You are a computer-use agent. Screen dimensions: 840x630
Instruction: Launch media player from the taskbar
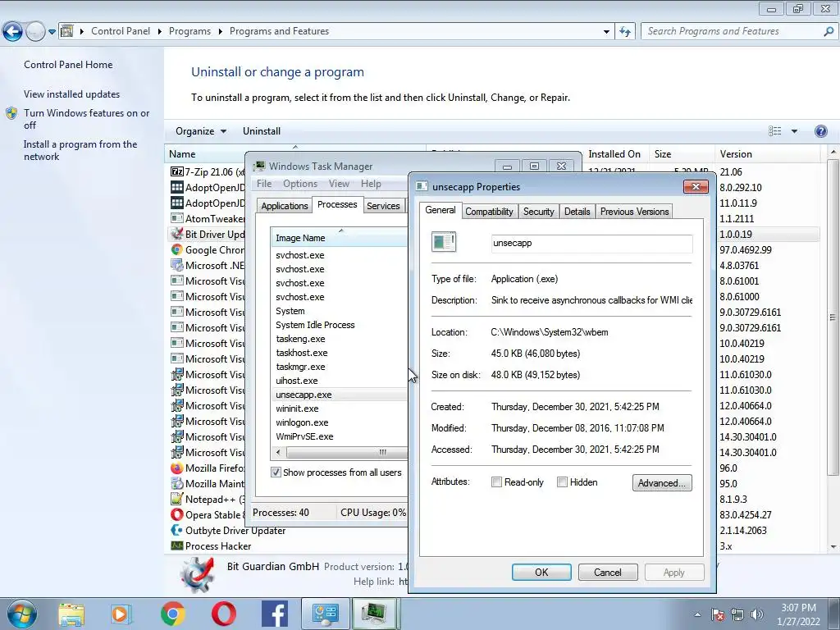(x=120, y=614)
